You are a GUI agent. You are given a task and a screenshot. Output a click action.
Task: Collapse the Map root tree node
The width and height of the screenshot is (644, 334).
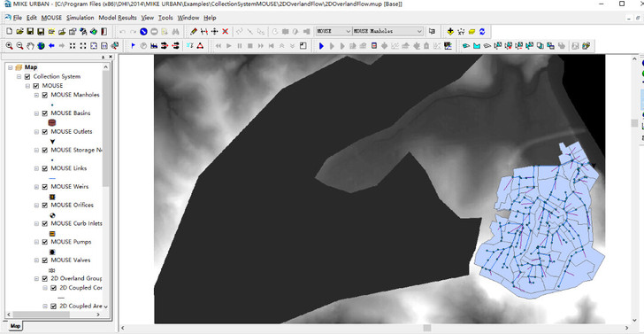[11, 67]
